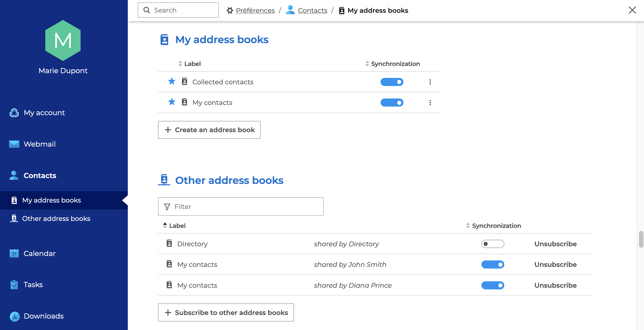This screenshot has height=330, width=644.
Task: Enable synchronization for Directory address book
Action: [x=493, y=244]
